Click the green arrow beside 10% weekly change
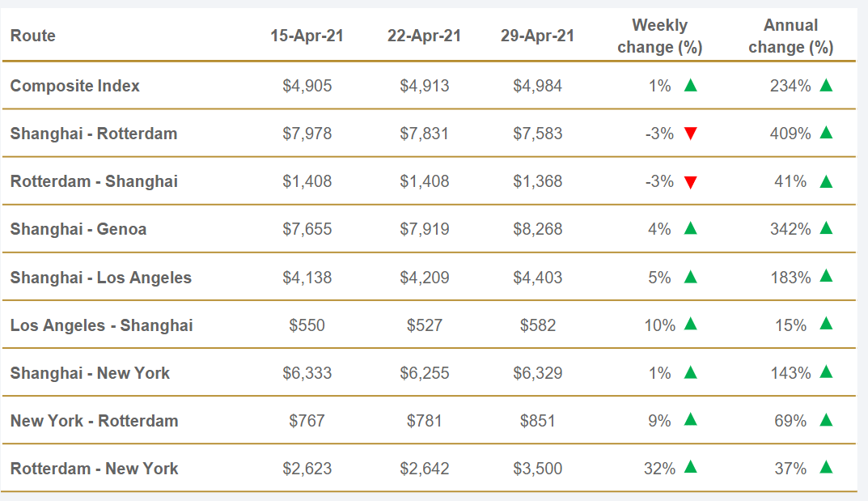 (x=690, y=324)
